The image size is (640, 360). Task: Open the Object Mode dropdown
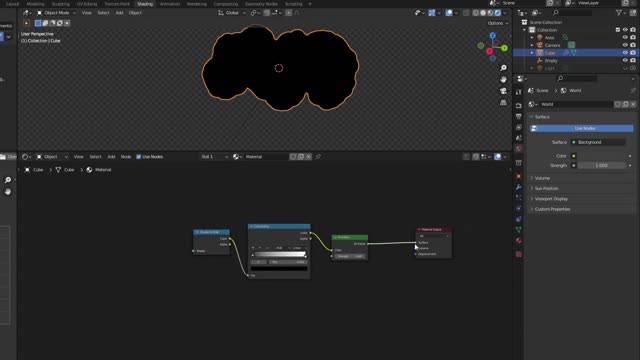(x=56, y=13)
